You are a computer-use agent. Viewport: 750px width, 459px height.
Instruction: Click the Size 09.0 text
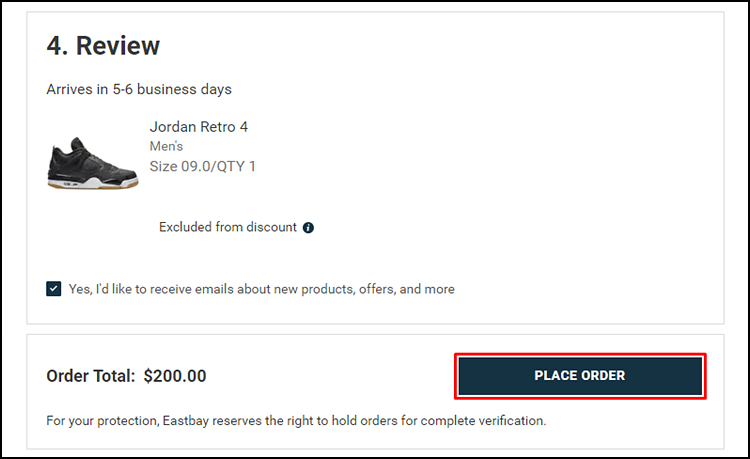(180, 166)
